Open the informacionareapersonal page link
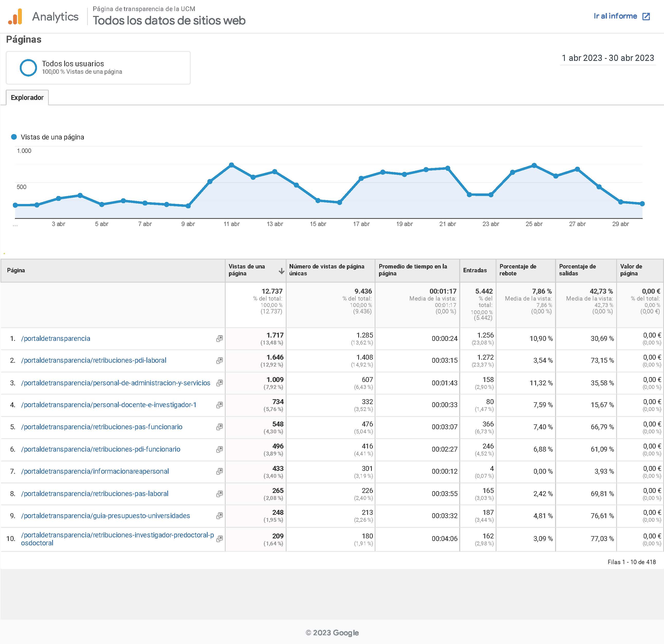This screenshot has width=664, height=644. pos(95,471)
